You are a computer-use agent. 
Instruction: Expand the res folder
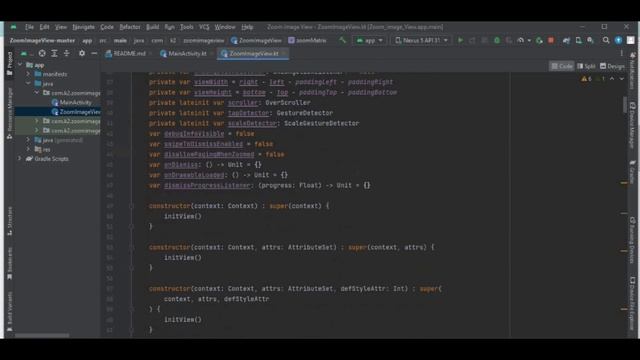pos(28,149)
